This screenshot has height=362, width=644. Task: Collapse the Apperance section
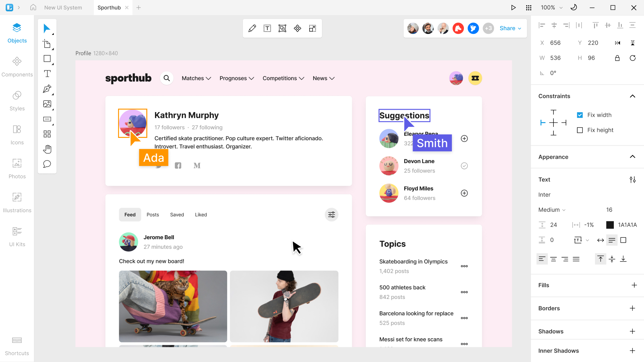point(633,157)
